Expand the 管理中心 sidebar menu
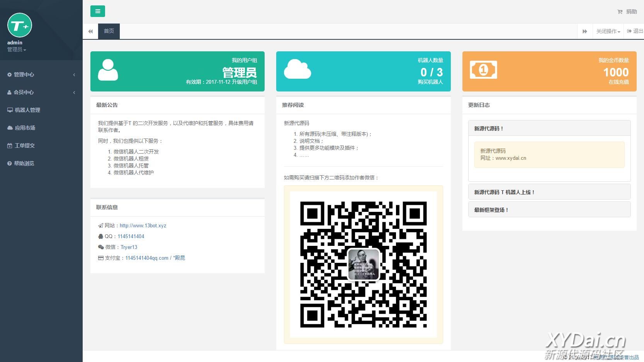The width and height of the screenshot is (644, 362). (x=41, y=74)
